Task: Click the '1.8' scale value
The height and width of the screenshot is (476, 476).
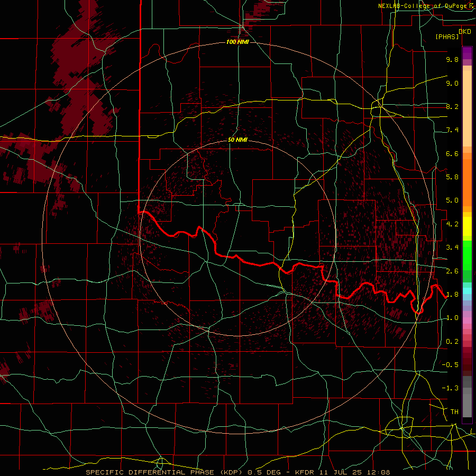Action: [x=452, y=295]
